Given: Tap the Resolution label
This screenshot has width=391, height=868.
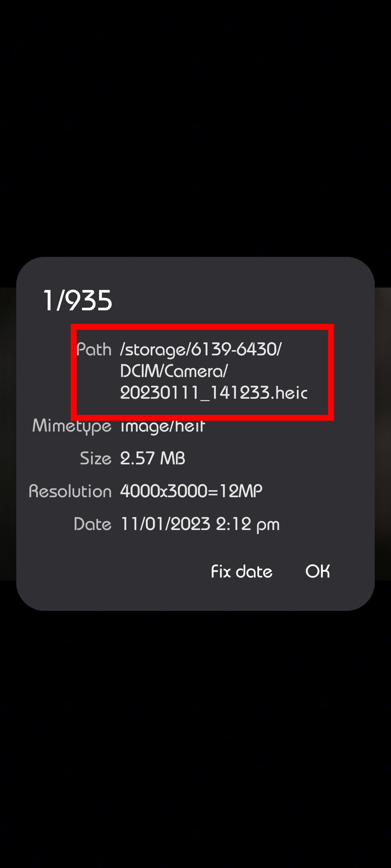Looking at the screenshot, I should (70, 491).
